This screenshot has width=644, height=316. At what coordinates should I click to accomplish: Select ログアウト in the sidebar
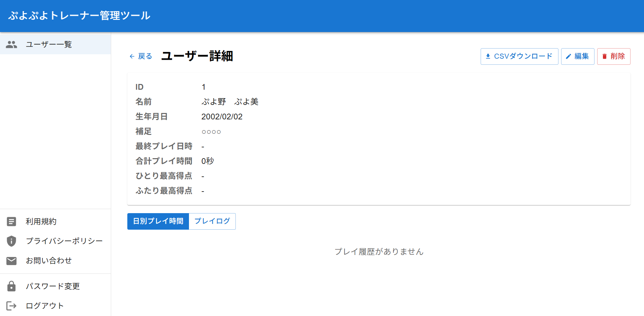(55, 306)
